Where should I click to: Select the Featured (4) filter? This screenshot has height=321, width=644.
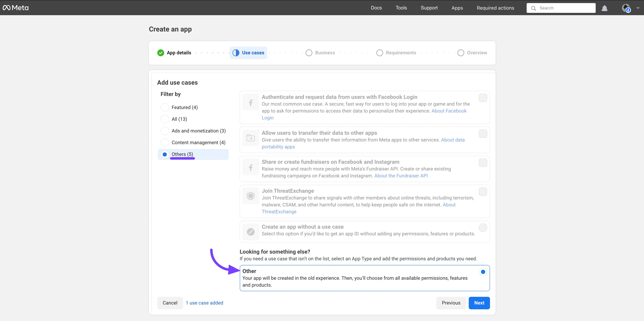[x=165, y=107]
